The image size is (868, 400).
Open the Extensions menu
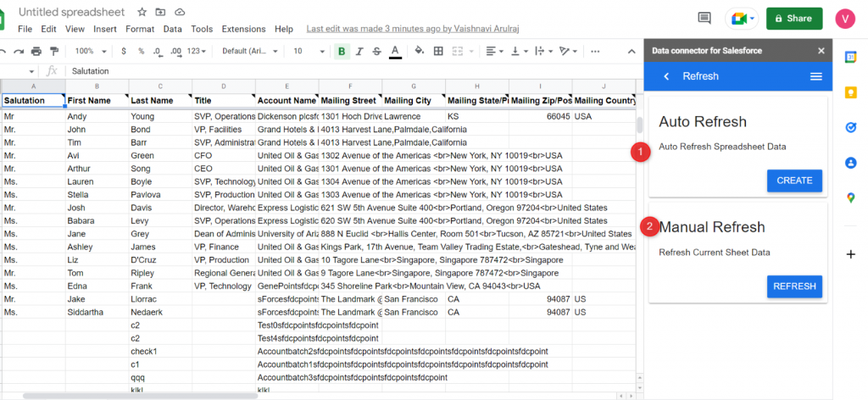tap(243, 29)
